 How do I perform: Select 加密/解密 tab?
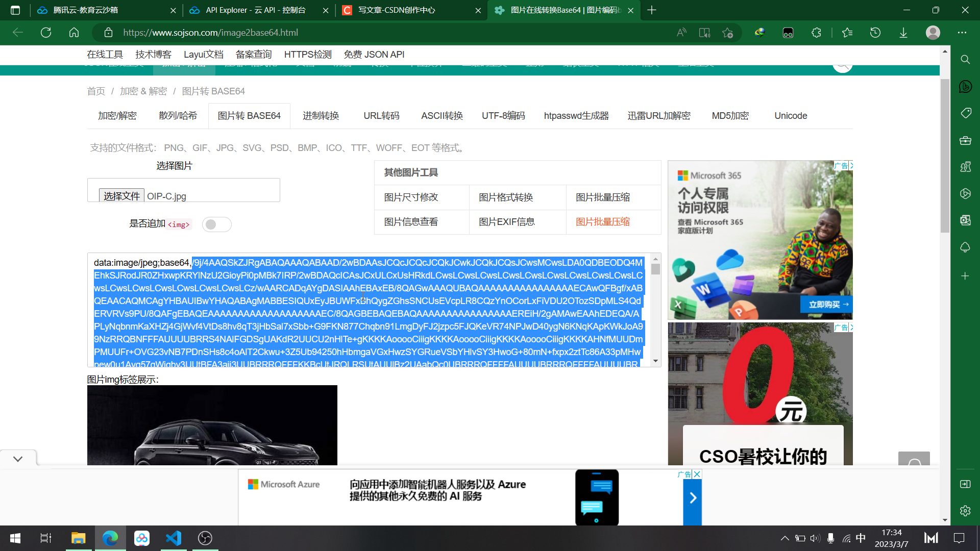pyautogui.click(x=117, y=116)
